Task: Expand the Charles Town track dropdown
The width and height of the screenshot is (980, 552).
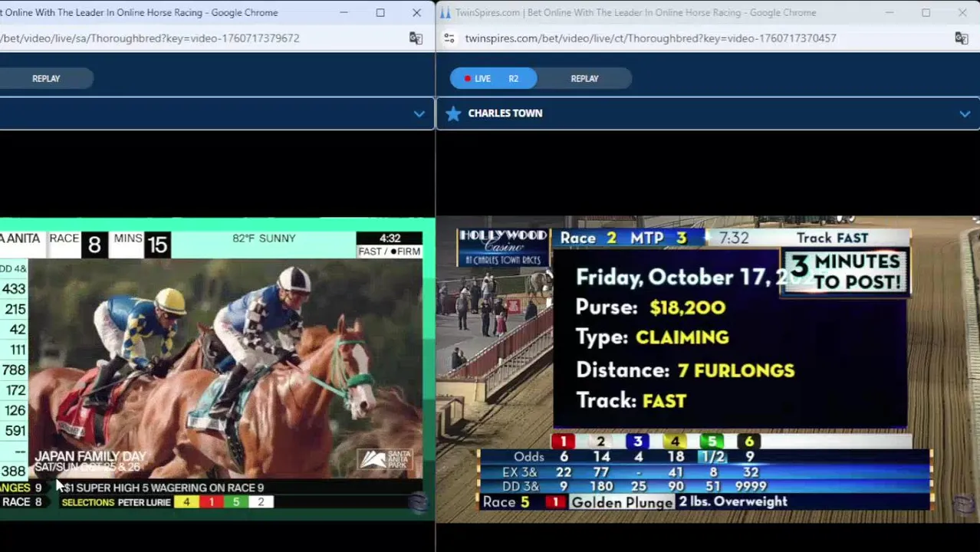Action: (965, 113)
